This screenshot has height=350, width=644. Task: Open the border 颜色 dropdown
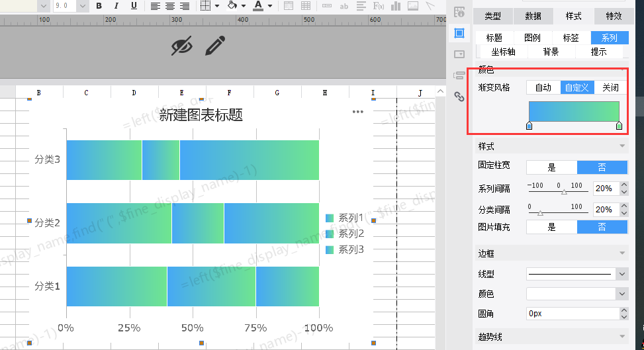(621, 293)
